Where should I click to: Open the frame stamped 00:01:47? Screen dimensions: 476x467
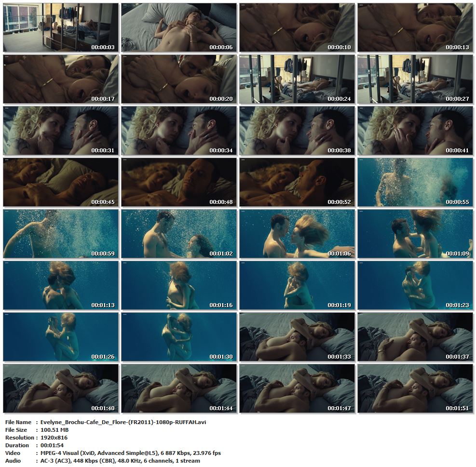pyautogui.click(x=297, y=389)
